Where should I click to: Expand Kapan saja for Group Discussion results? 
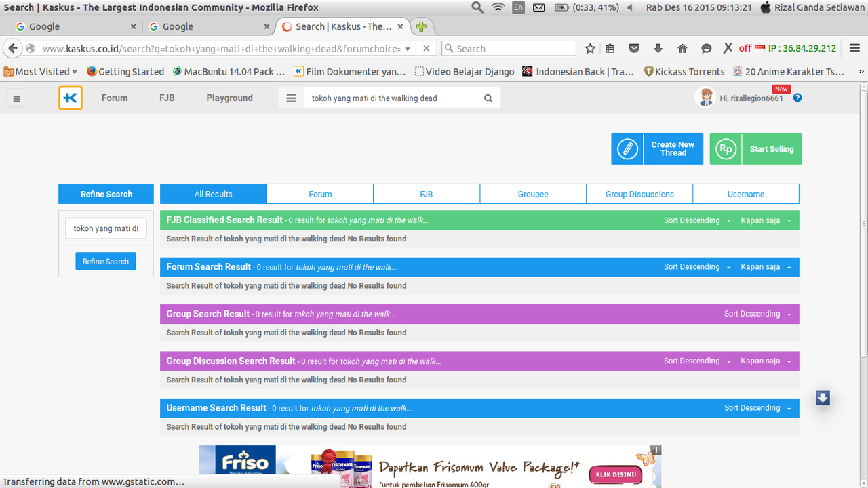click(x=766, y=361)
